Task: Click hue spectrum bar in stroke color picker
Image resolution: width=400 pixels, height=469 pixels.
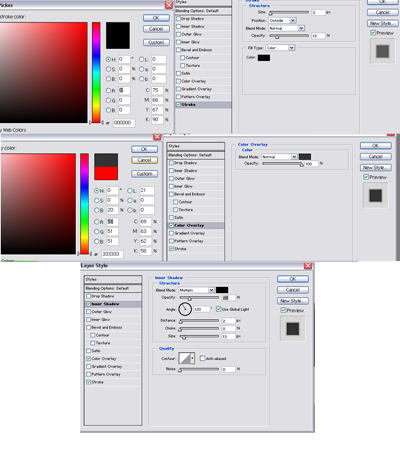Action: click(96, 73)
